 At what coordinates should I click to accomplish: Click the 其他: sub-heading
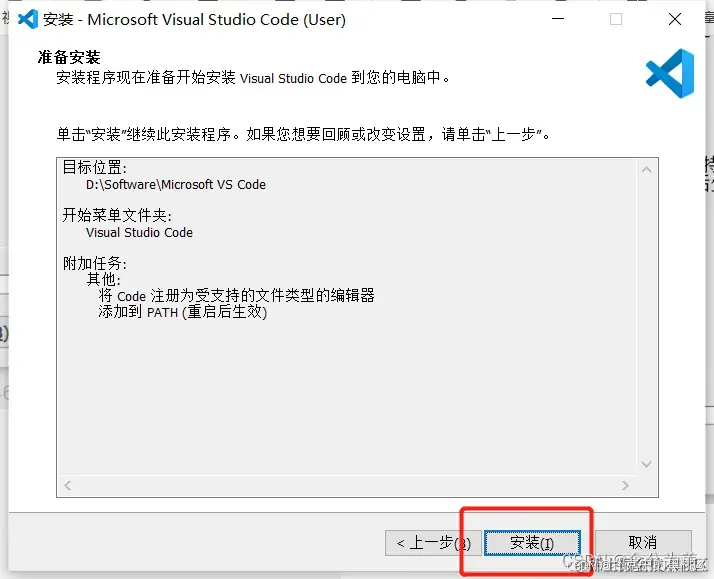[103, 279]
